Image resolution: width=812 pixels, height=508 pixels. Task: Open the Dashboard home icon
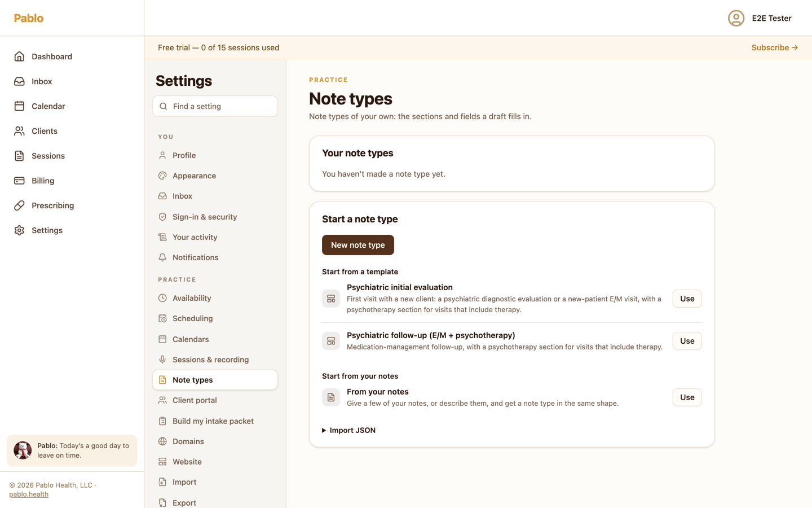tap(19, 56)
